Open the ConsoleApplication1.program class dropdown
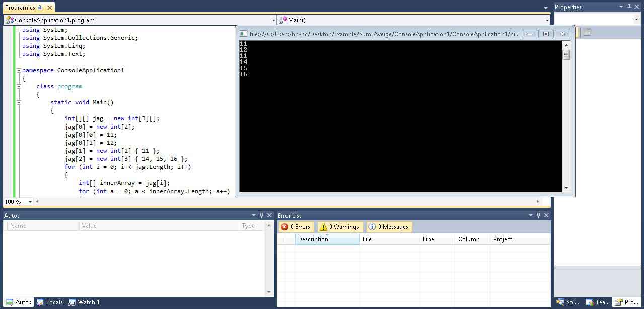Viewport: 644px width, 309px height. pos(274,20)
